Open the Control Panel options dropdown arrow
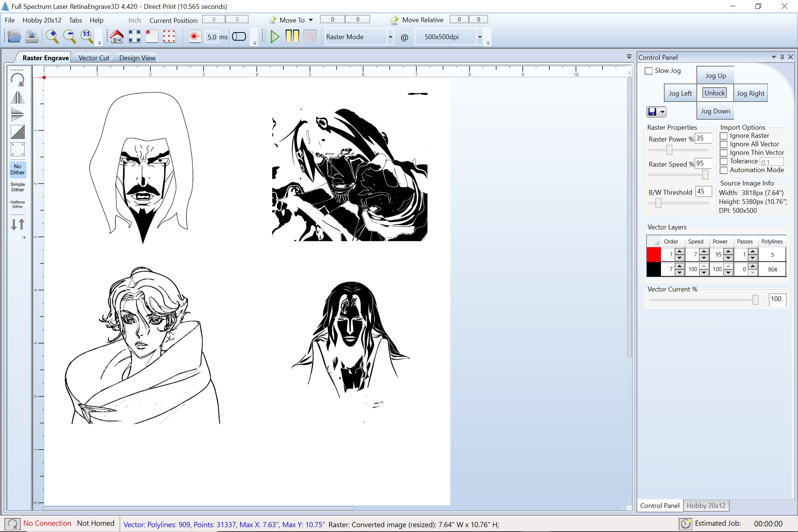798x532 pixels. pos(774,57)
